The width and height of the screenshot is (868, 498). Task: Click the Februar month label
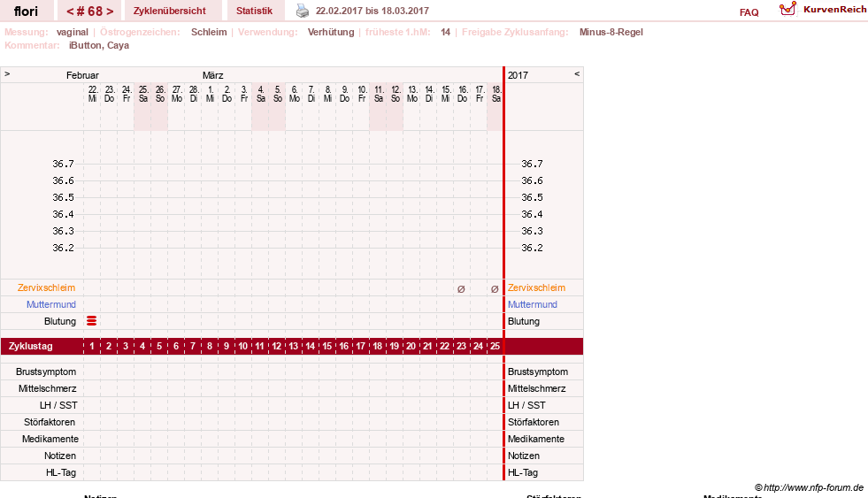(82, 75)
